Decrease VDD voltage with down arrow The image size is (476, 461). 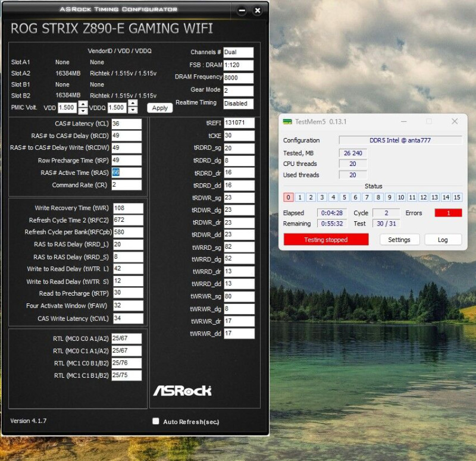point(83,111)
